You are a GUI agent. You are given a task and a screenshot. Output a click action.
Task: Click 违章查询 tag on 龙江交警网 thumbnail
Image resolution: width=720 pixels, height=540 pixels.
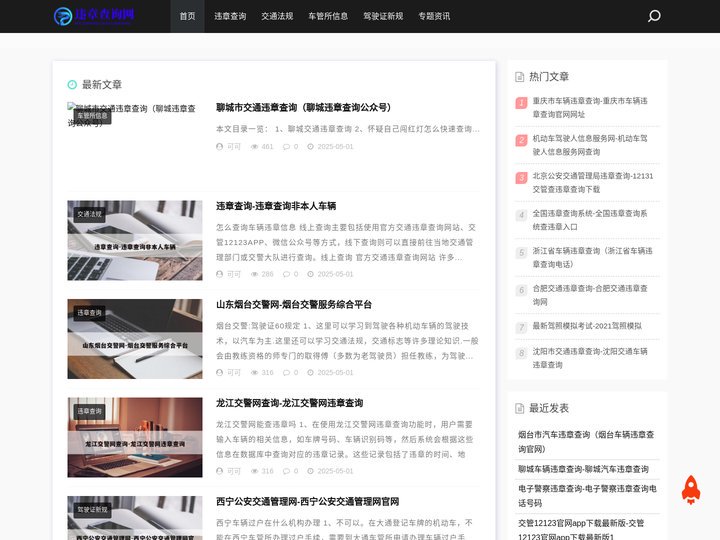click(90, 411)
